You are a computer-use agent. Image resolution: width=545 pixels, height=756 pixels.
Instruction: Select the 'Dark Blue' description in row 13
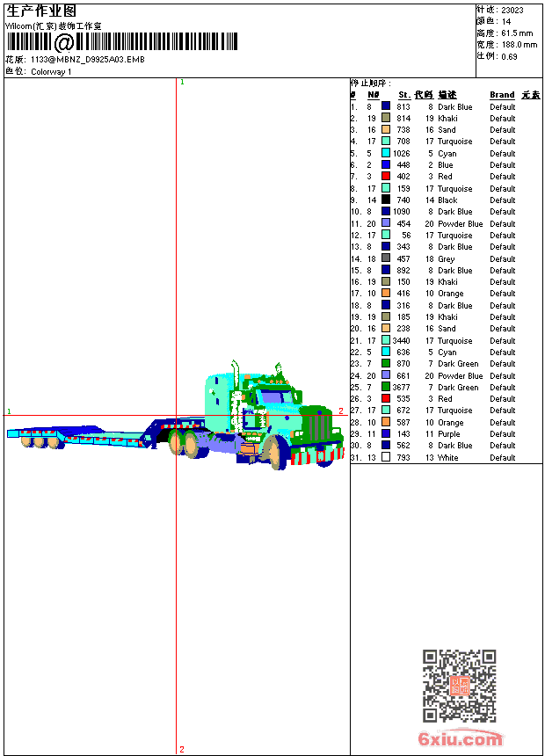[x=454, y=247]
